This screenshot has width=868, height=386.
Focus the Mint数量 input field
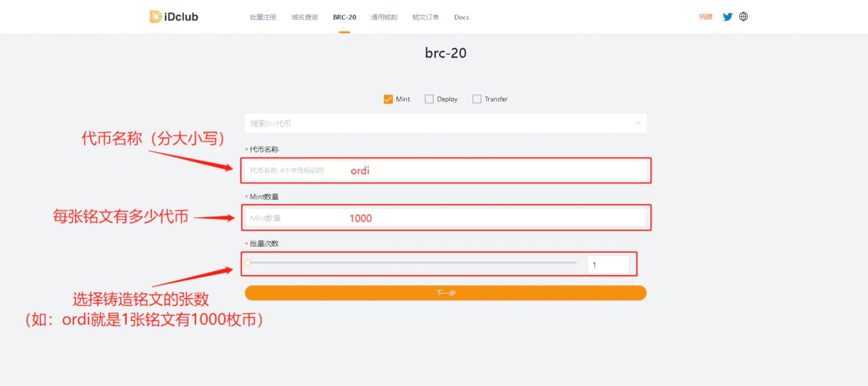[x=446, y=218]
